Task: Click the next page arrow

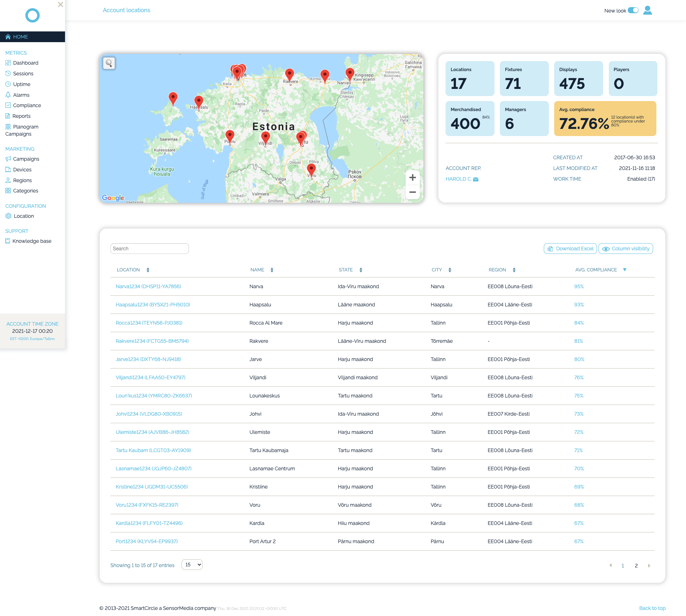Action: point(649,566)
